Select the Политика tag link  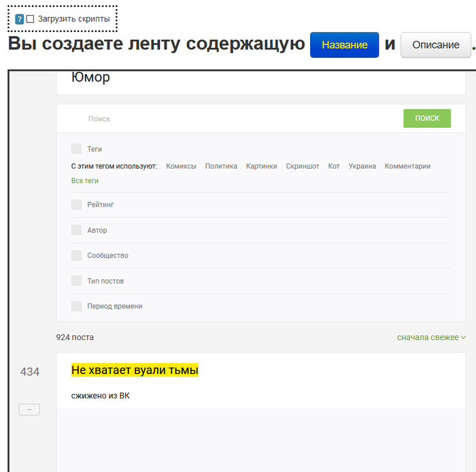221,166
